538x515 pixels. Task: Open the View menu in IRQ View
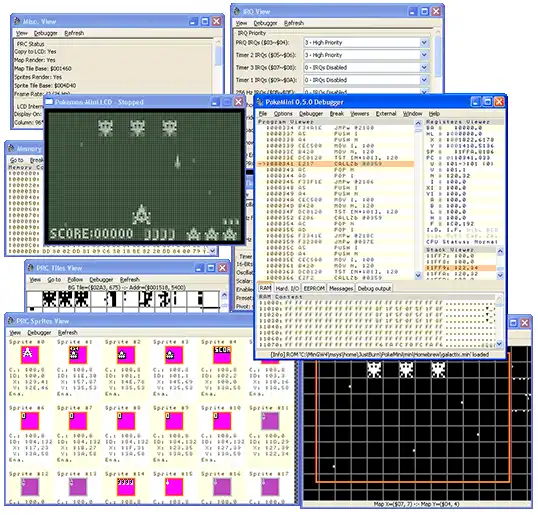click(241, 23)
